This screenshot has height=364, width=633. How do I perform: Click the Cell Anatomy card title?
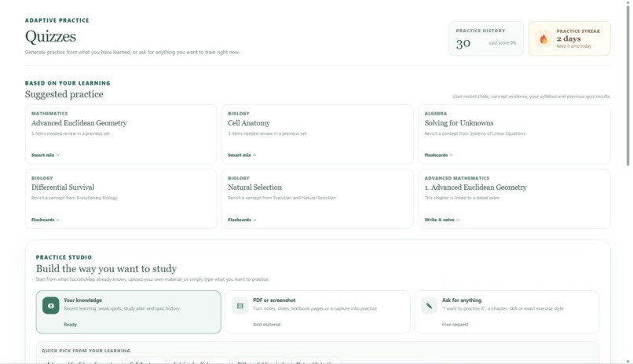249,123
